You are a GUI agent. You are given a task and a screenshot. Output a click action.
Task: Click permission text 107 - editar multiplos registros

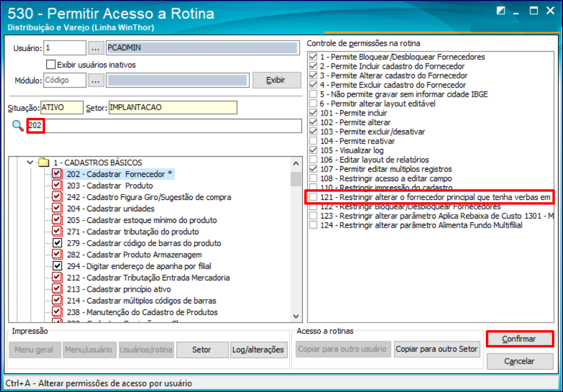click(x=386, y=169)
